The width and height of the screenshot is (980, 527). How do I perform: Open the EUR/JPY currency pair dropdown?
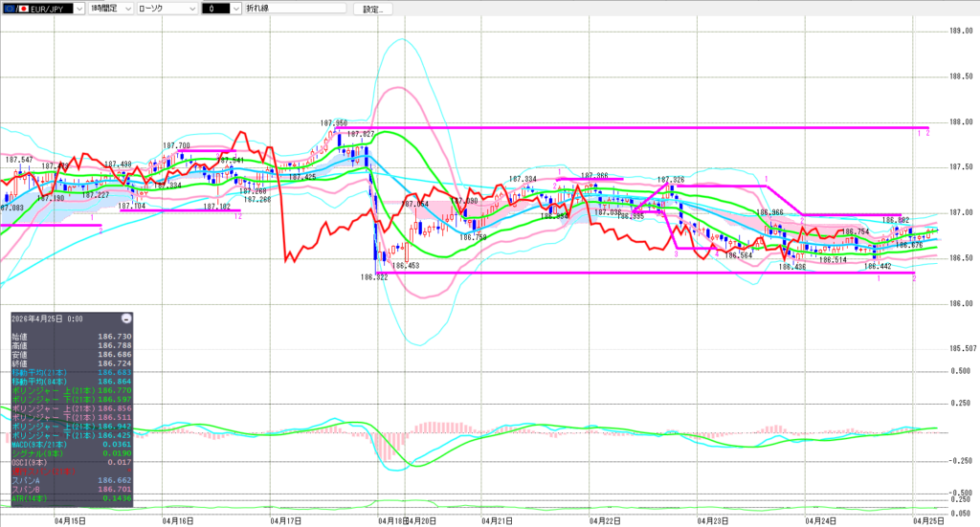(x=78, y=9)
